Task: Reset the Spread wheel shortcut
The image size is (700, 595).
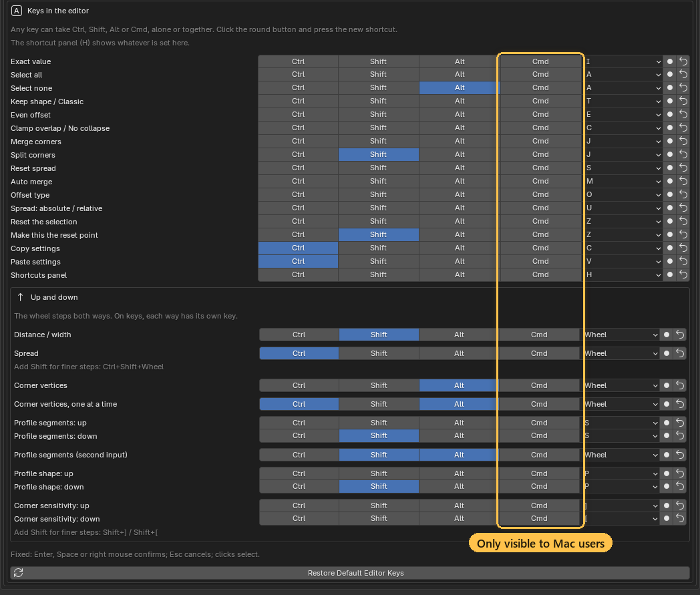Action: pos(680,353)
